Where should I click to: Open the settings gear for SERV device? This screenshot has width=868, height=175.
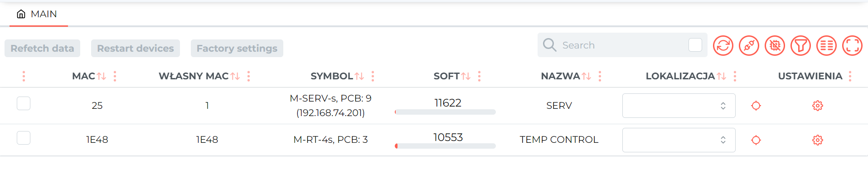coord(817,106)
